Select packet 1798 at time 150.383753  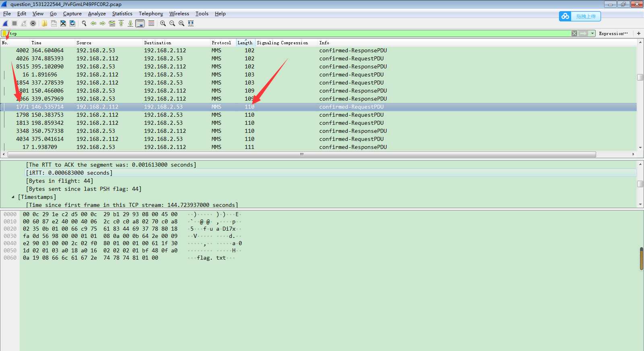[318, 115]
